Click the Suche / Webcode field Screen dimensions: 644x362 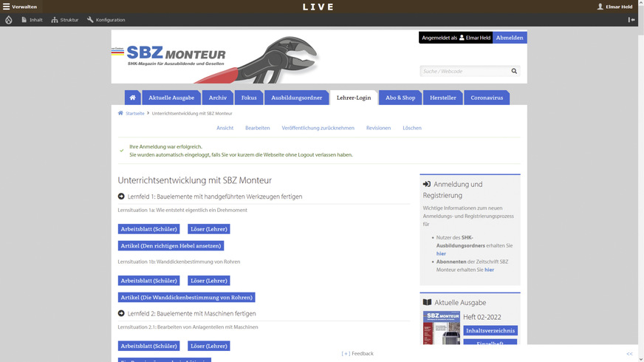(464, 72)
